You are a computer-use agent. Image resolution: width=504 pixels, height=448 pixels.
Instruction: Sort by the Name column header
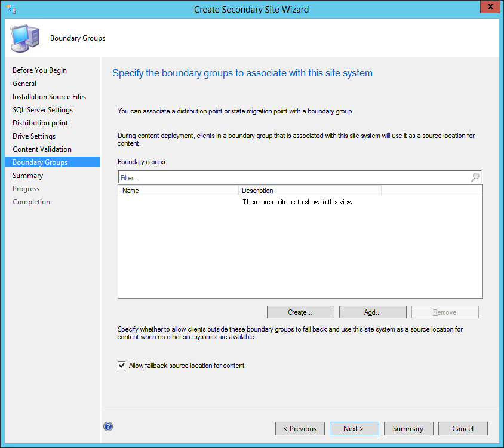[x=179, y=191]
